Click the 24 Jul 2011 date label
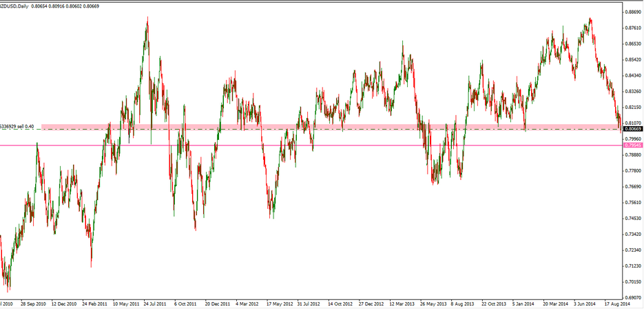 point(156,303)
